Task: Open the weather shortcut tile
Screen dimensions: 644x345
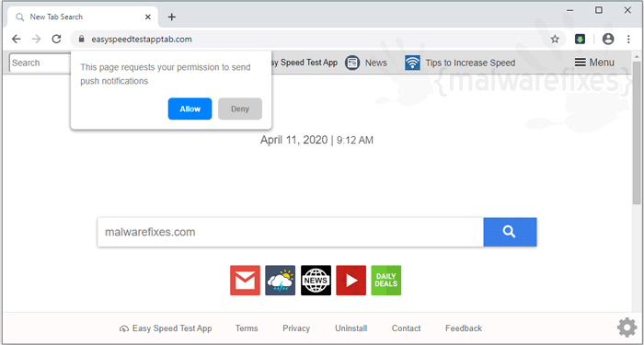Action: pyautogui.click(x=280, y=280)
